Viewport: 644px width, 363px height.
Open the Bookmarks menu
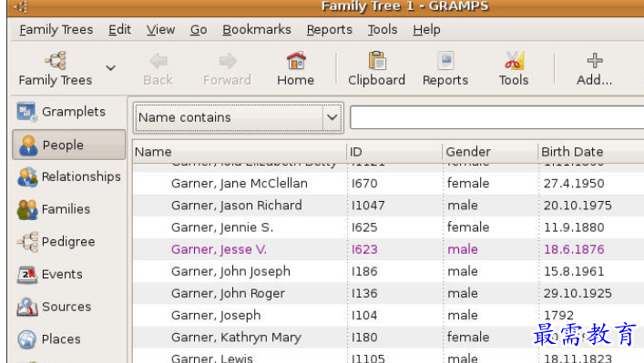(x=257, y=29)
